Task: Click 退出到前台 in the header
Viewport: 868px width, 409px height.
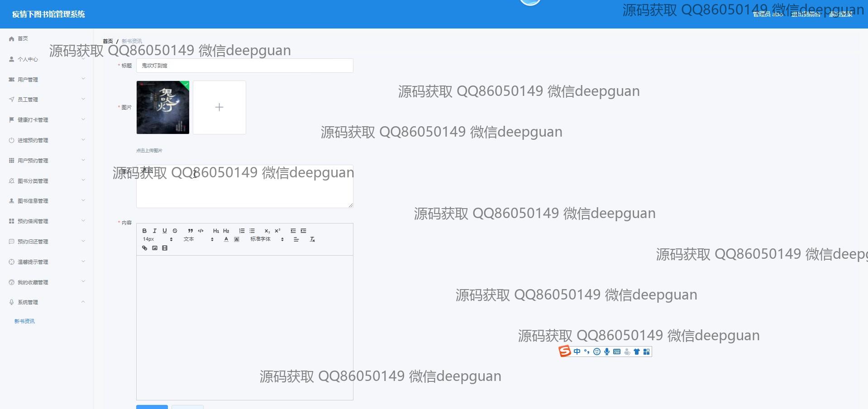Action: [806, 14]
